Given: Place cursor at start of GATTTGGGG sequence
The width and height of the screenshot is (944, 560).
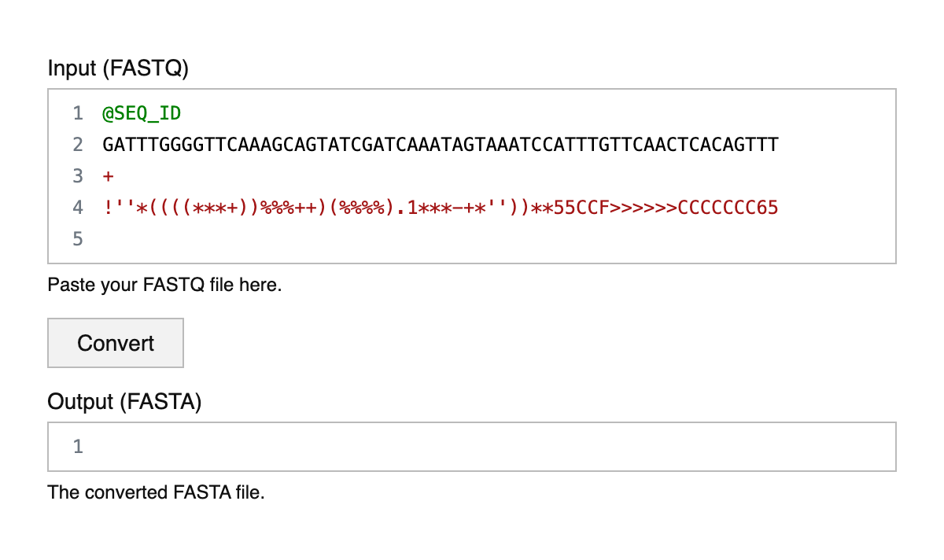Looking at the screenshot, I should pos(104,145).
